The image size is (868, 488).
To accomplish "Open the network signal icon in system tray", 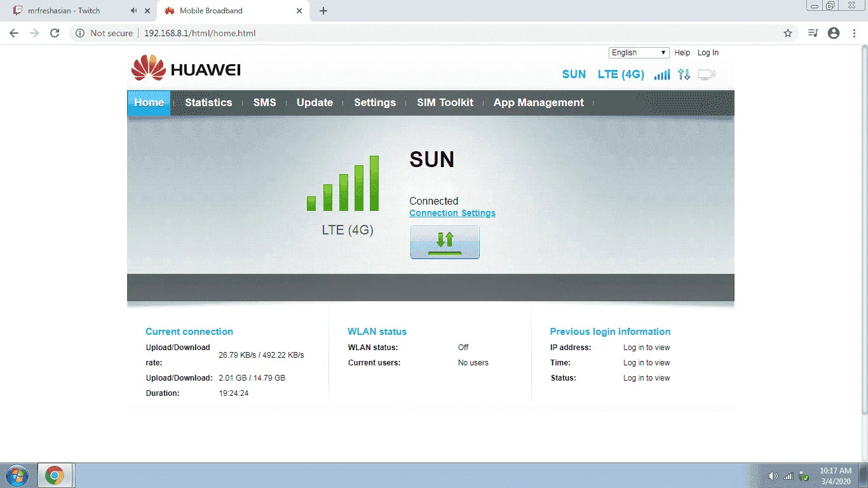I will (789, 476).
